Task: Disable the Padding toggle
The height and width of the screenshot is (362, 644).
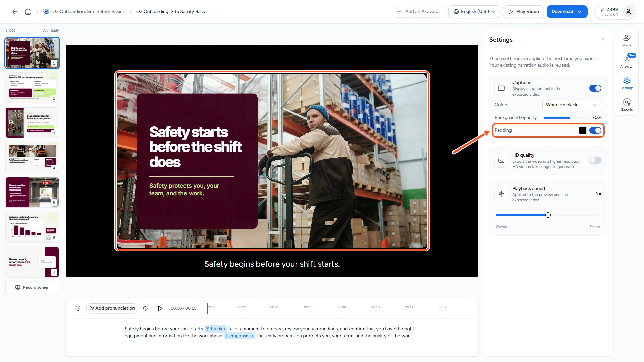Action: point(595,130)
